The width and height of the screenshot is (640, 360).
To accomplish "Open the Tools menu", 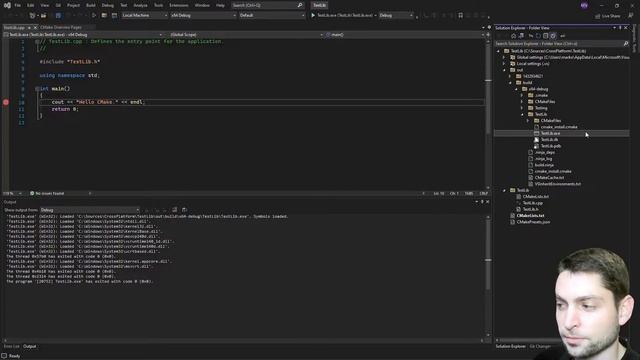I will pyautogui.click(x=158, y=5).
